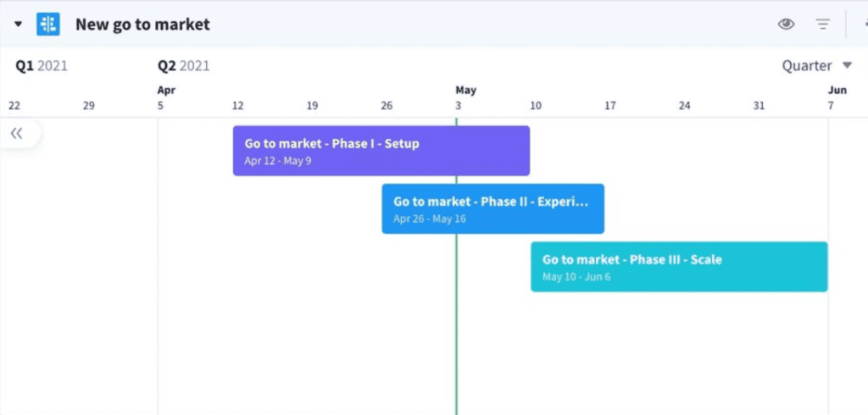Click the New go to market title
The image size is (868, 415).
pos(142,25)
